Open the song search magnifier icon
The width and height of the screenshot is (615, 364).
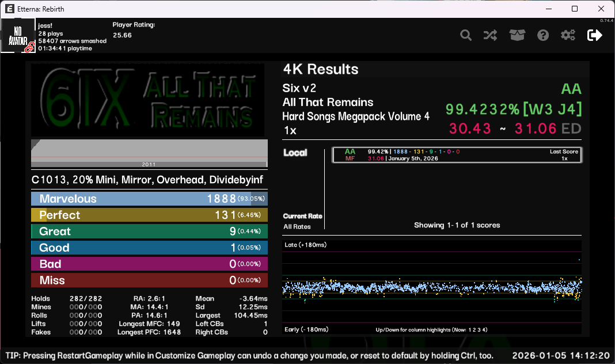466,35
